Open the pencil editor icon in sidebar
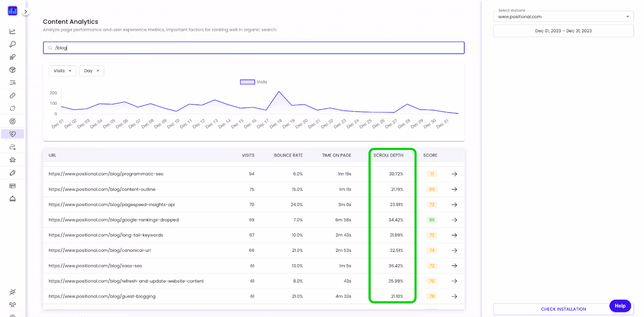Image resolution: width=644 pixels, height=317 pixels. tap(12, 173)
